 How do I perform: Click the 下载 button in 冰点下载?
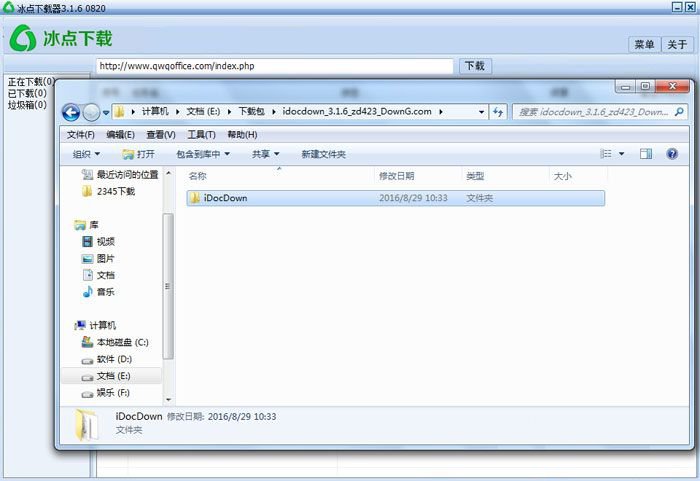pos(475,66)
